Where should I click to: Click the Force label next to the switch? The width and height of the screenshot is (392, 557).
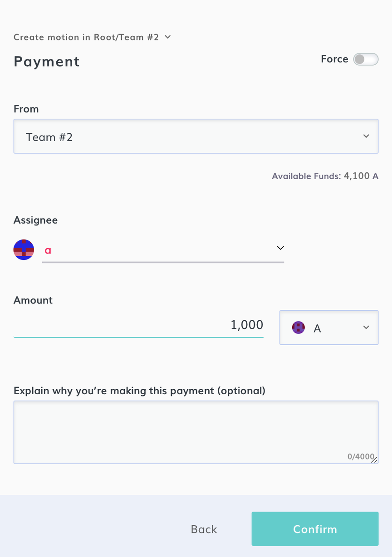click(334, 59)
